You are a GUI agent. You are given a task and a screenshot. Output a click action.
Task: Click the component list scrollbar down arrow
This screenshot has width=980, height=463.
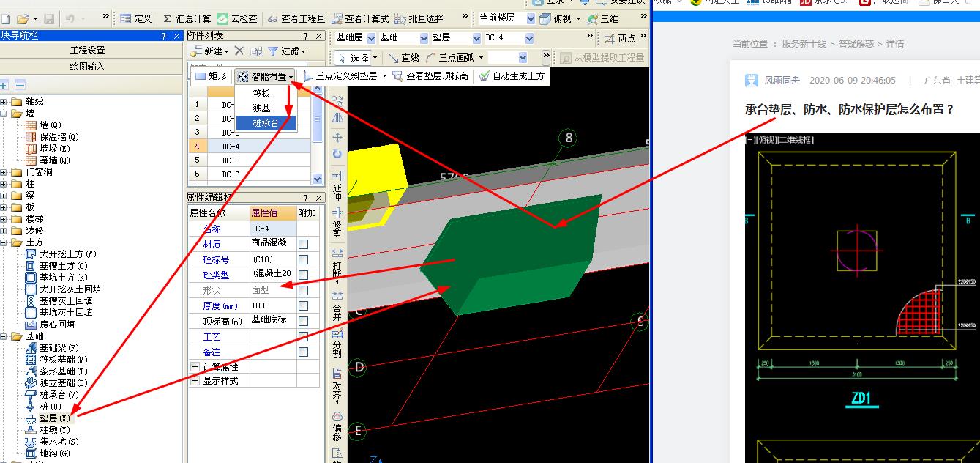coord(317,178)
